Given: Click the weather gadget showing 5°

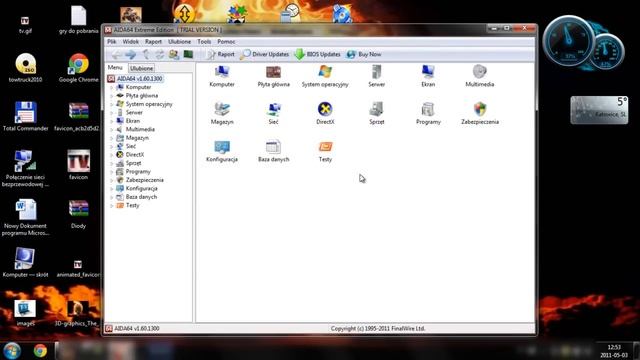Looking at the screenshot, I should [599, 110].
